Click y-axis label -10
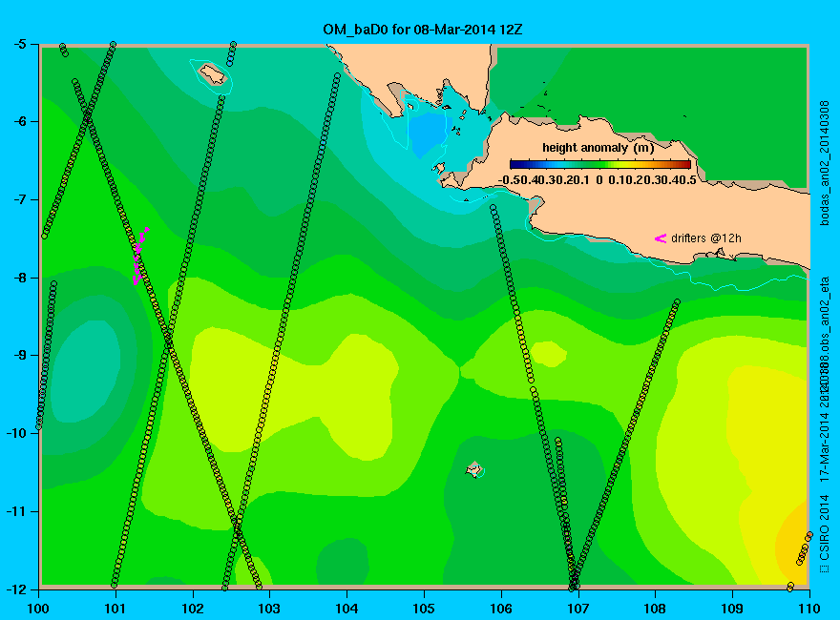Screen dimensions: 840x620 (x=16, y=434)
